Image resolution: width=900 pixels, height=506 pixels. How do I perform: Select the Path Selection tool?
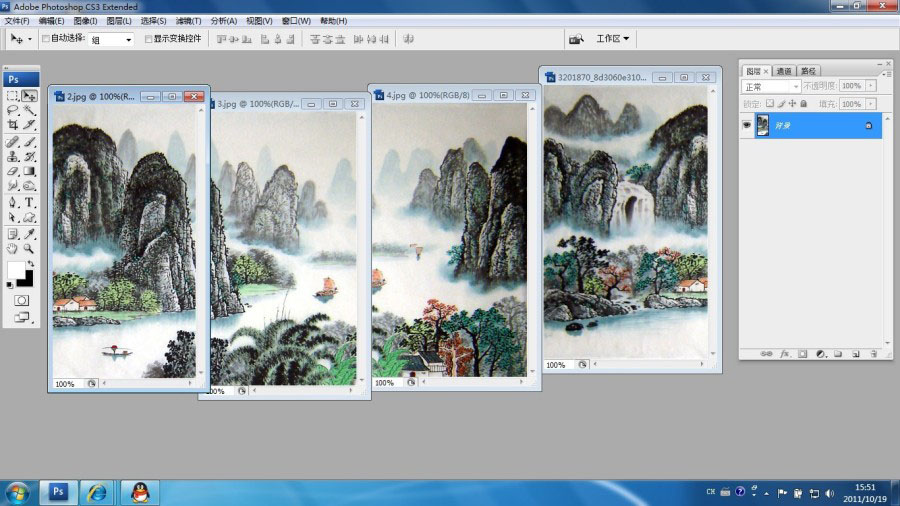13,217
